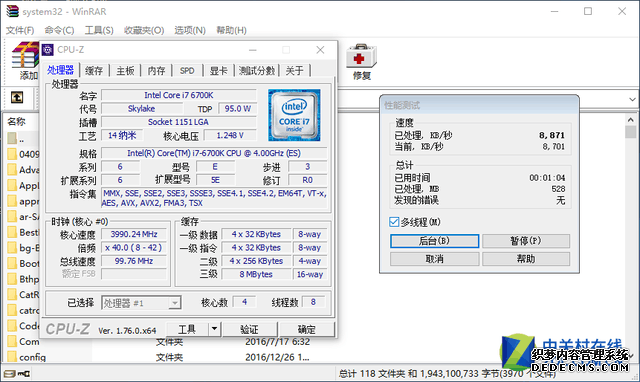
Task: Click the CPU-Z title bar app icon
Action: [x=48, y=50]
